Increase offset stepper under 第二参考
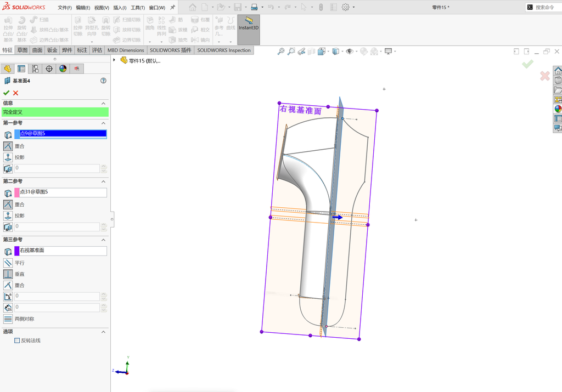 [x=104, y=224]
